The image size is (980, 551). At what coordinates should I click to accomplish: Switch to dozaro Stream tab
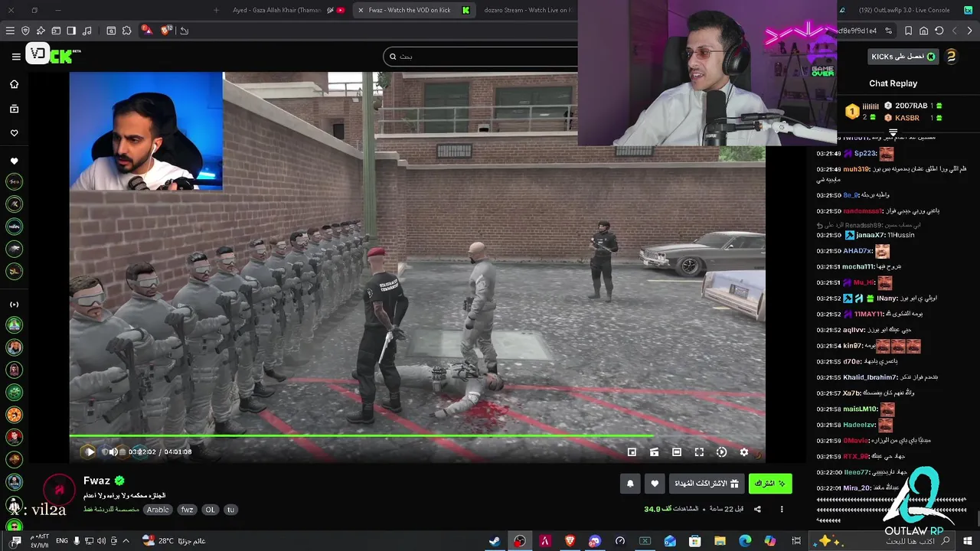(528, 10)
